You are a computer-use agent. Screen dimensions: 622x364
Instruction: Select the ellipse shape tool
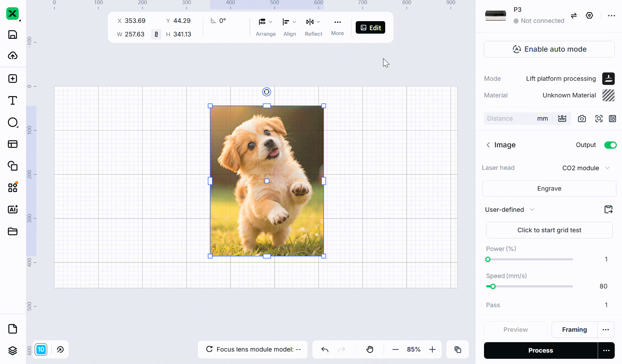tap(12, 122)
